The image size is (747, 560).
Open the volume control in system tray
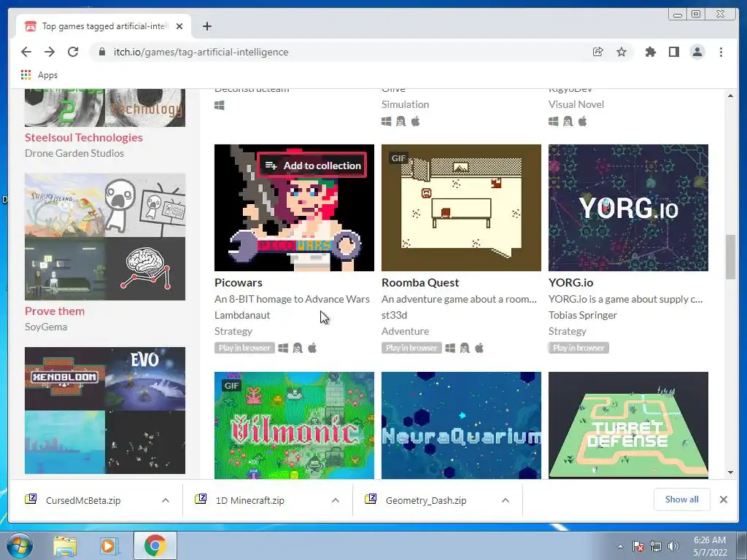click(x=673, y=546)
